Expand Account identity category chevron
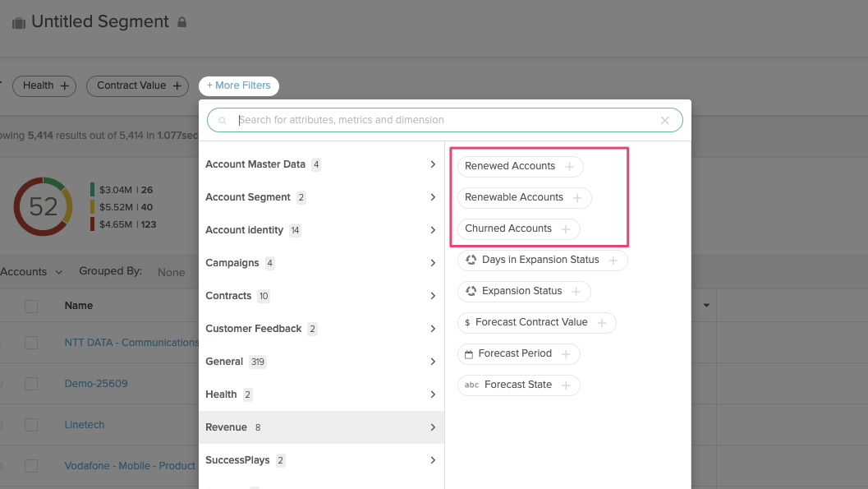This screenshot has width=868, height=489. [433, 230]
